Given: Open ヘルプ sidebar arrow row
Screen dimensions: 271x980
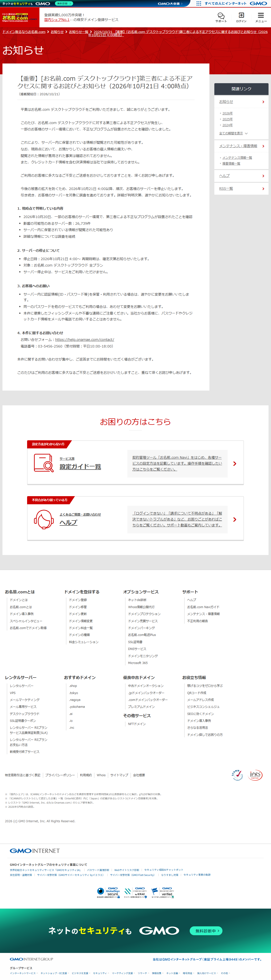Looking at the screenshot, I should point(241,176).
